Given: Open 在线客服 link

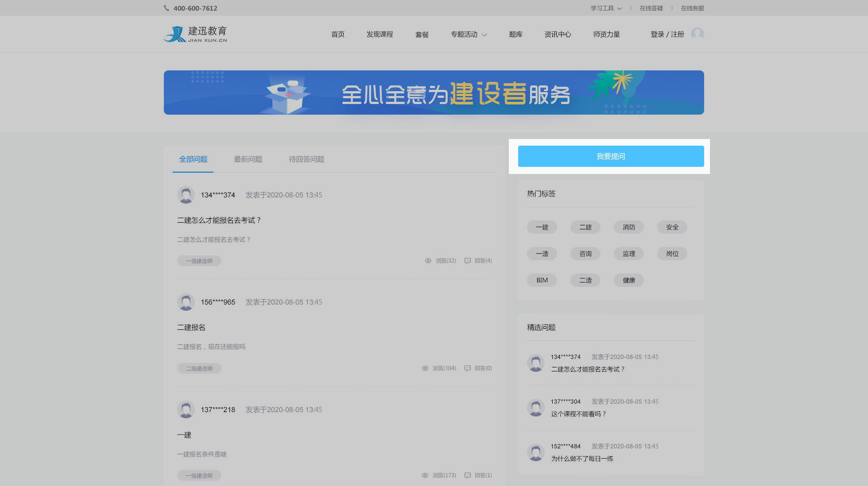Looking at the screenshot, I should click(692, 8).
